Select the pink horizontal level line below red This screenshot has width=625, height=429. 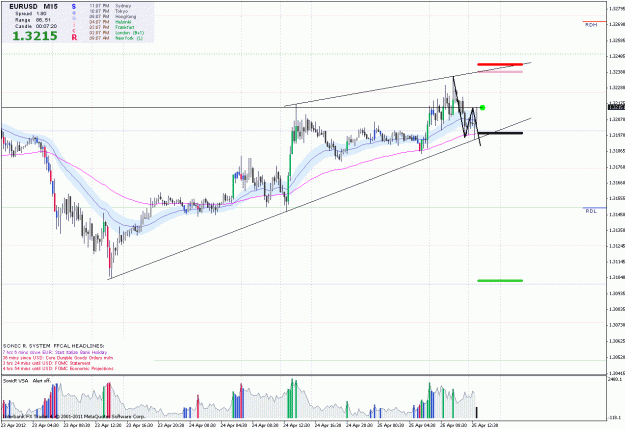(x=500, y=72)
